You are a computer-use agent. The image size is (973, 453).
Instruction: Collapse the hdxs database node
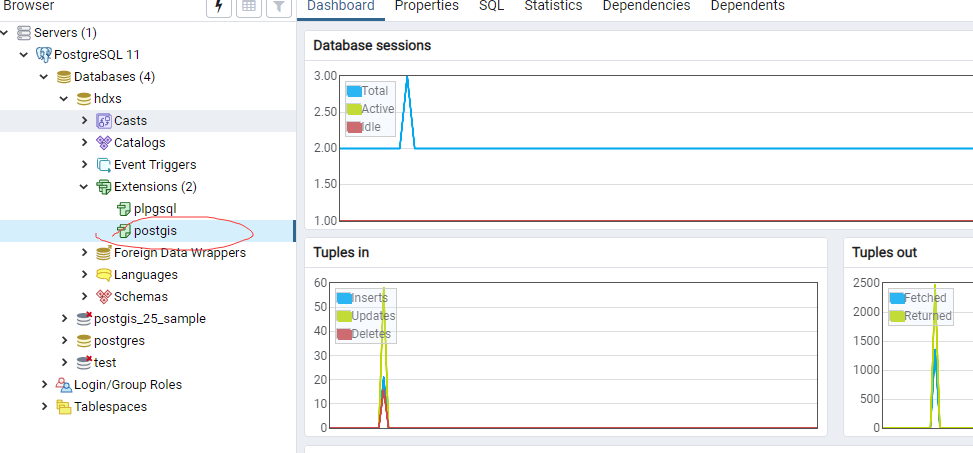tap(65, 99)
